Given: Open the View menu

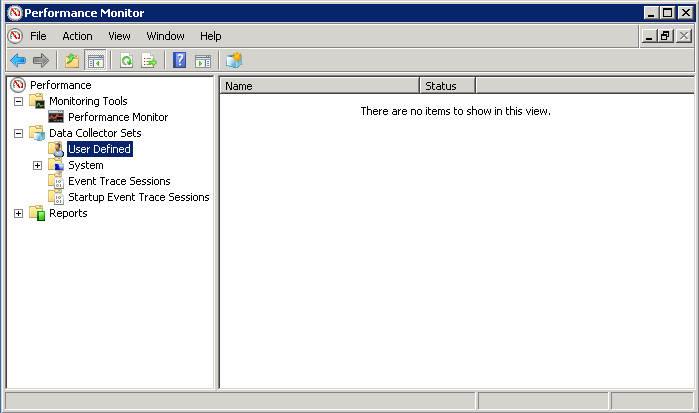Looking at the screenshot, I should click(x=119, y=36).
